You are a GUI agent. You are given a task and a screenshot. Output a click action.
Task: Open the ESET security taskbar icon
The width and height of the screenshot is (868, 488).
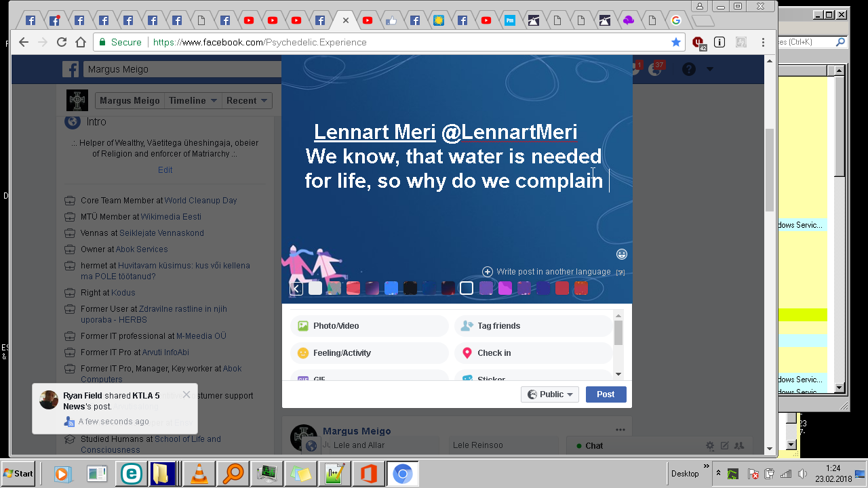(x=131, y=473)
